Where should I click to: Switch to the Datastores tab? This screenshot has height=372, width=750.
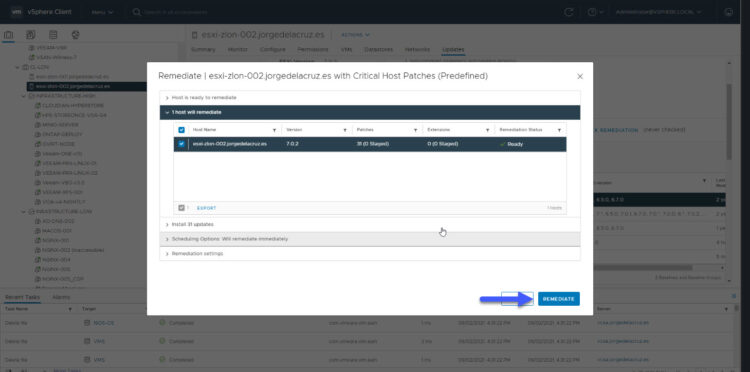pyautogui.click(x=378, y=50)
